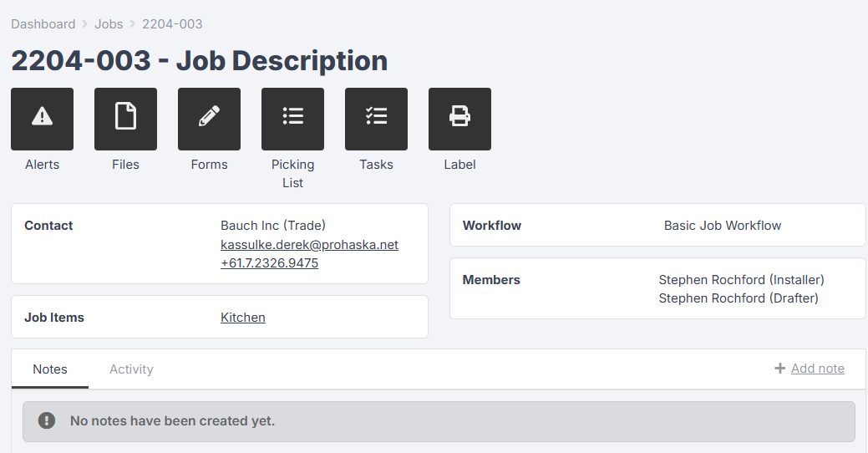Click the Picking List caption text
This screenshot has height=453, width=868.
click(293, 173)
